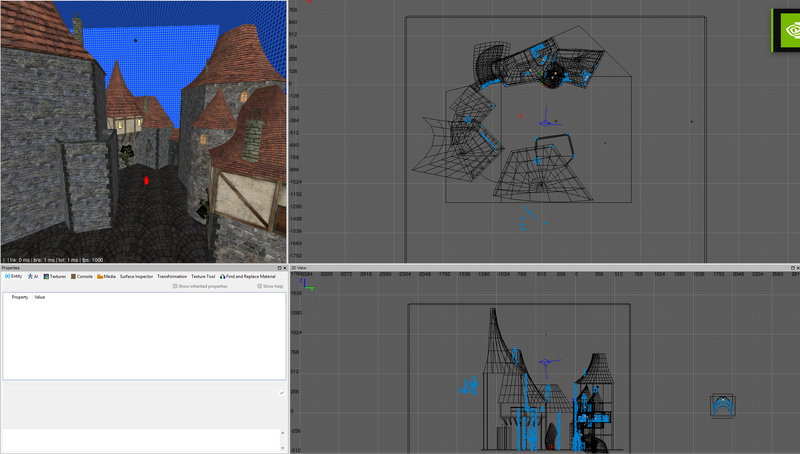Close the 2D View panel
Image resolution: width=800 pixels, height=454 pixels.
(798, 268)
